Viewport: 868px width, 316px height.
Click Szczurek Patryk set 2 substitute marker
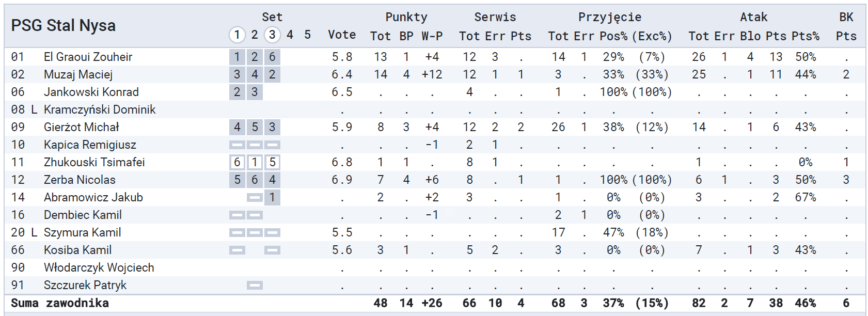click(255, 286)
